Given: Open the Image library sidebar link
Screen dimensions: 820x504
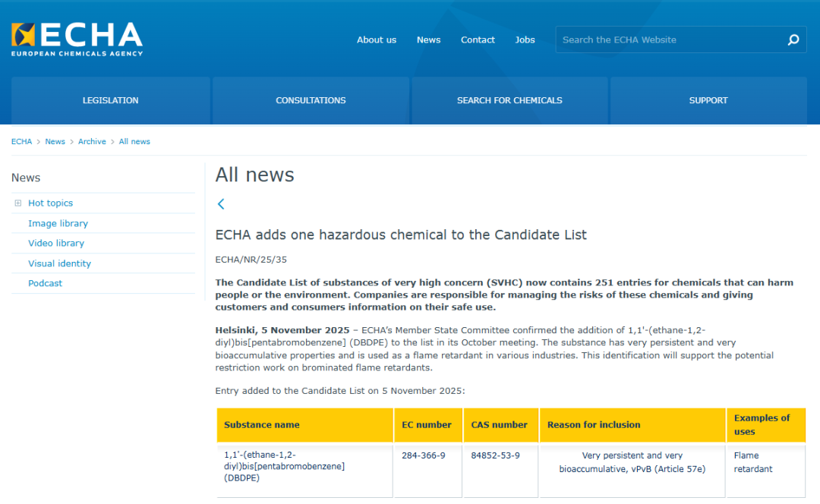Looking at the screenshot, I should tap(58, 223).
